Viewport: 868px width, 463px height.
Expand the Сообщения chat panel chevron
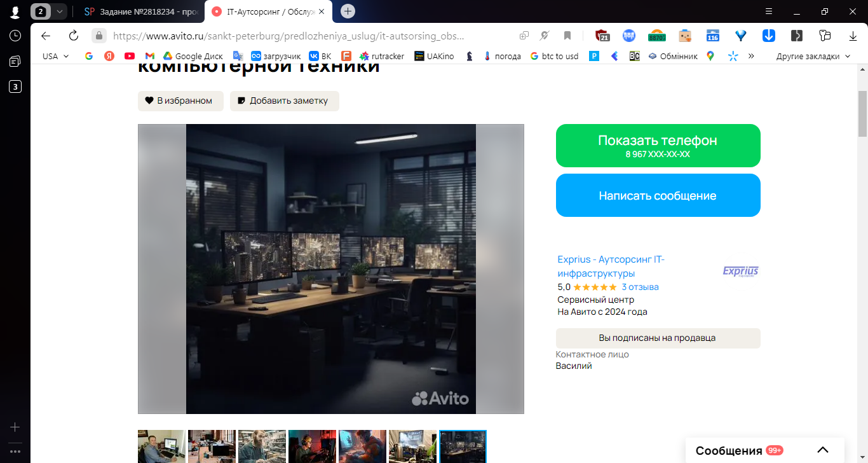(x=823, y=450)
